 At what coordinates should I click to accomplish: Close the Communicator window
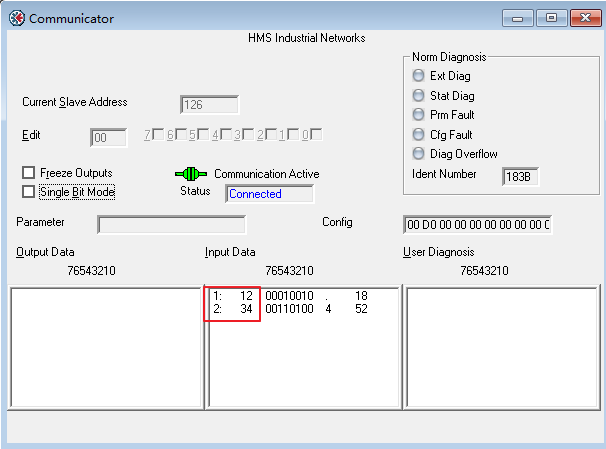tap(586, 18)
